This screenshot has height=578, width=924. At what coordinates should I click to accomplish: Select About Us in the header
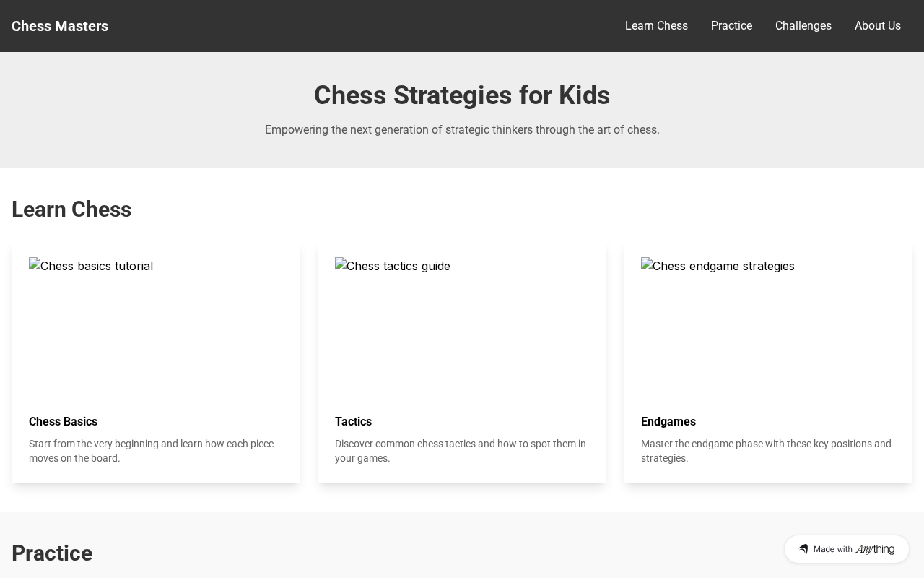(x=877, y=26)
